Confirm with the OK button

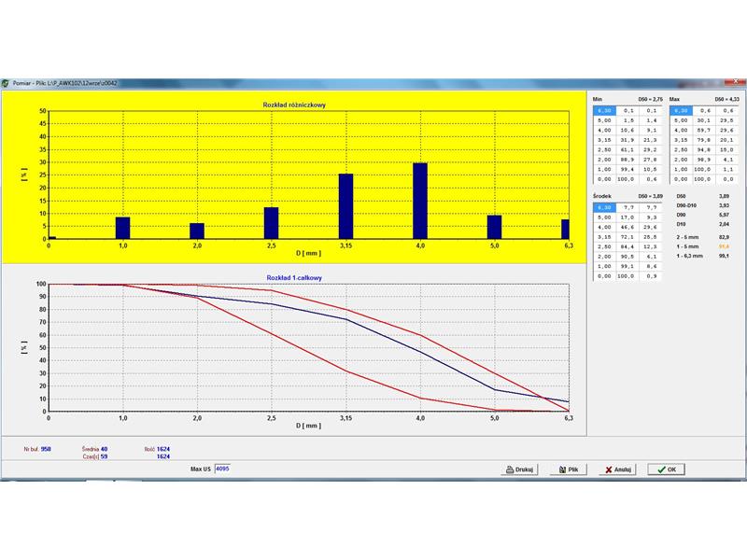pos(666,469)
